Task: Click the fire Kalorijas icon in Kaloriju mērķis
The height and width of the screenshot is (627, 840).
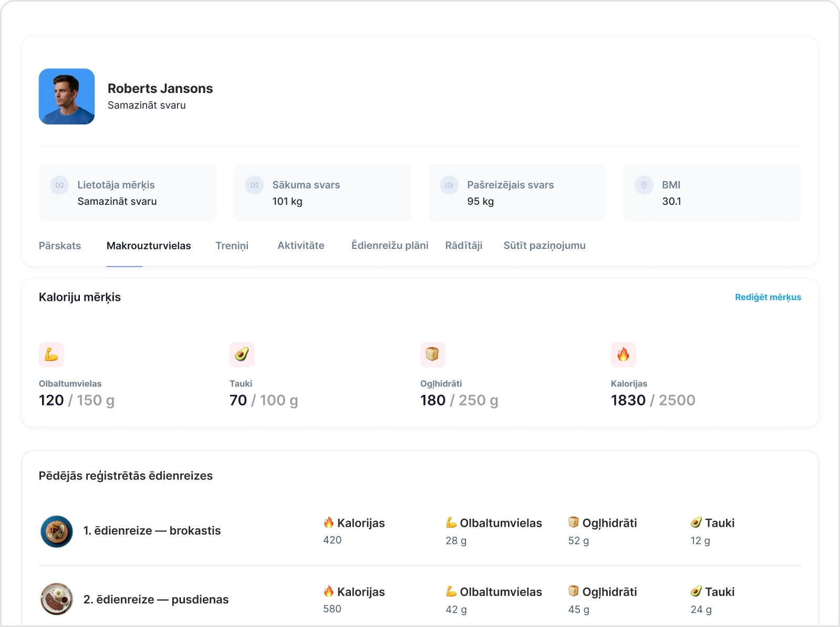Action: coord(623,354)
